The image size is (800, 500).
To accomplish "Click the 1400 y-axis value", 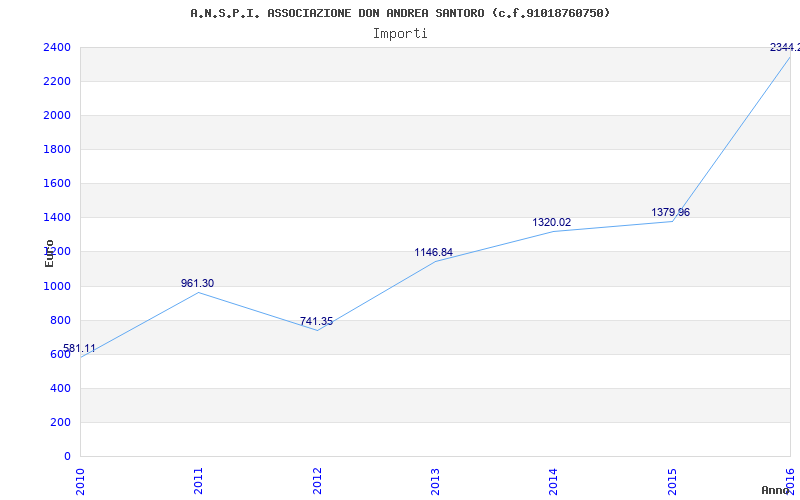I will [57, 218].
